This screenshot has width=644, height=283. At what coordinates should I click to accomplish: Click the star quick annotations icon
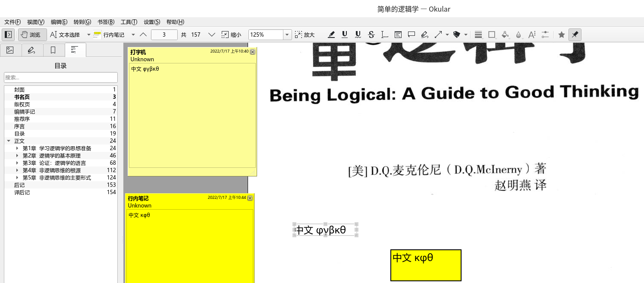pos(561,35)
